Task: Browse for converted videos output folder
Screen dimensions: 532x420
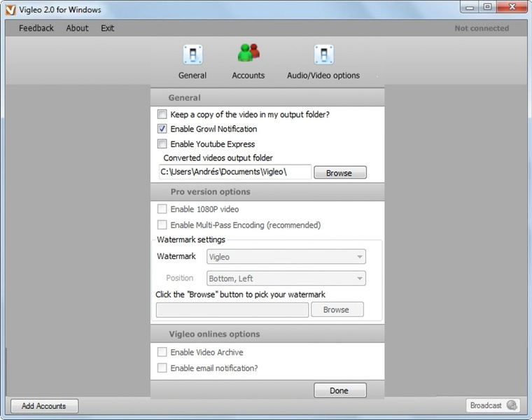Action: 340,173
